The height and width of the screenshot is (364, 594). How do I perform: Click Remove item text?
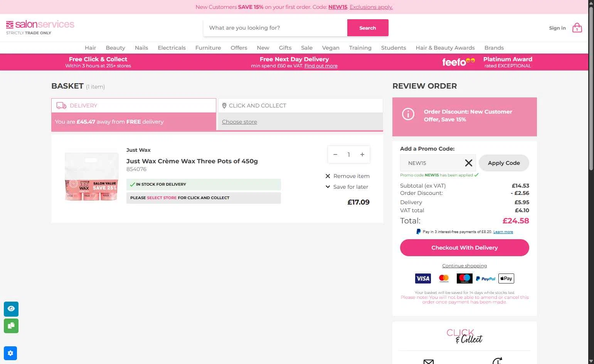pos(352,176)
